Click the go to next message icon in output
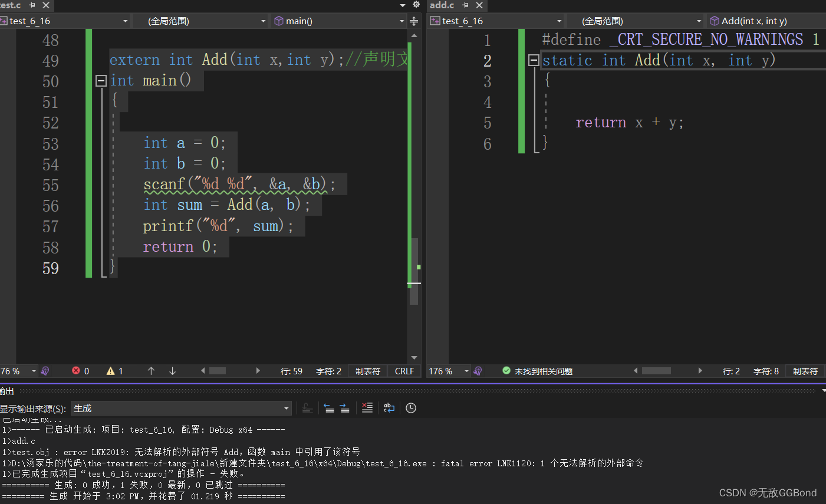The height and width of the screenshot is (504, 826). (x=344, y=408)
